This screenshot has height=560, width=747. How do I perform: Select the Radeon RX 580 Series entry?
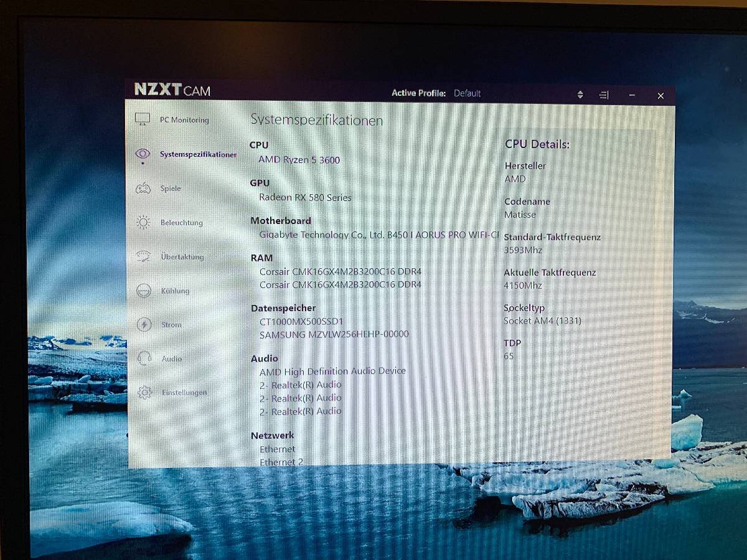tap(305, 197)
